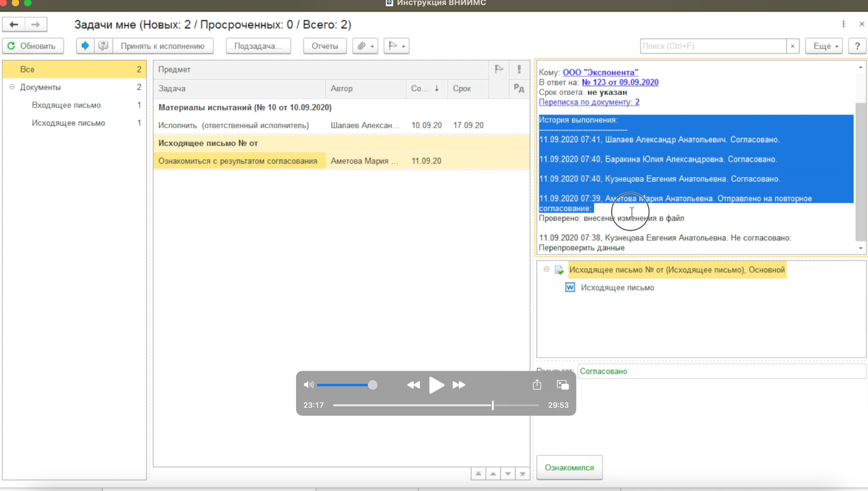
Task: Click the Предмет column header
Action: coord(321,69)
